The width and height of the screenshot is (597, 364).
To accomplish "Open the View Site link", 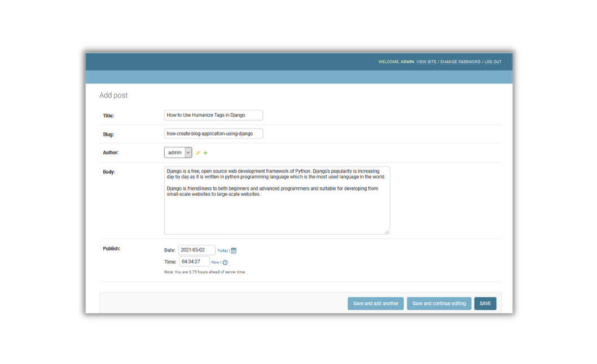I will (x=426, y=62).
